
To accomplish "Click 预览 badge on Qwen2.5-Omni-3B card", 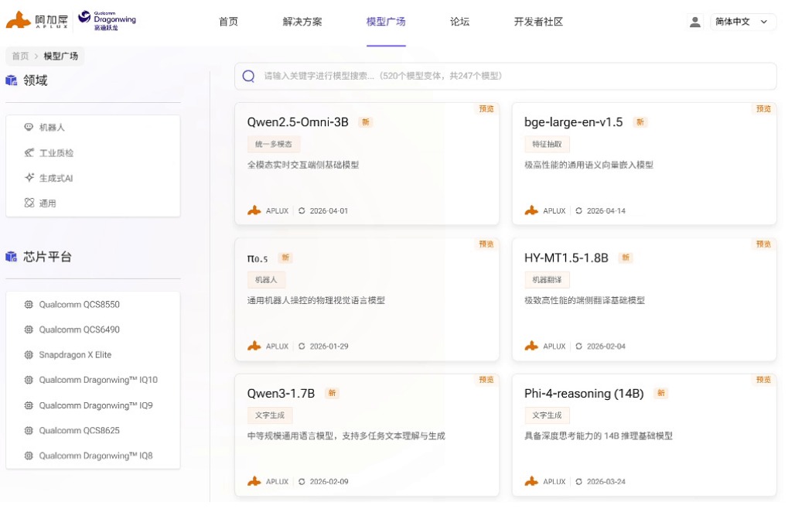I will point(486,109).
